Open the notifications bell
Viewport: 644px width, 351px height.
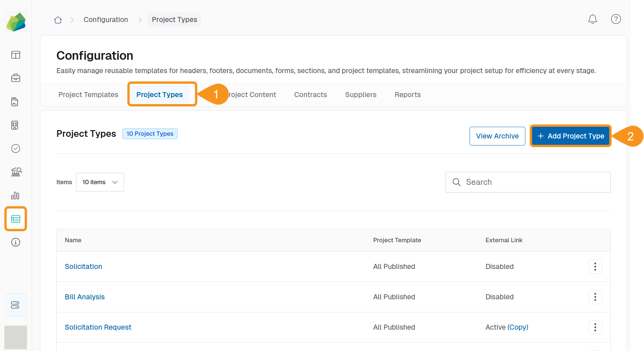point(592,19)
